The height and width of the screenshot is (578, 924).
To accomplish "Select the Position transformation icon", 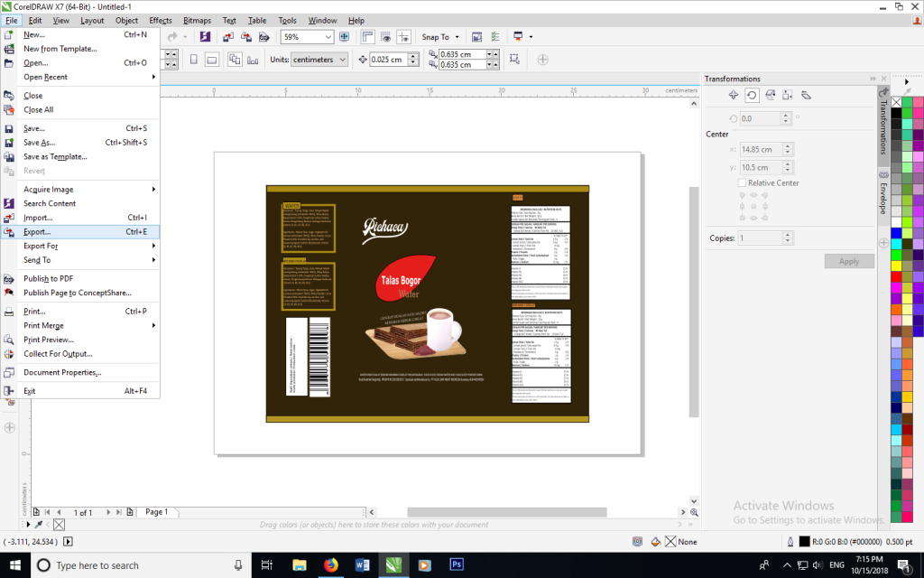I will pos(733,95).
